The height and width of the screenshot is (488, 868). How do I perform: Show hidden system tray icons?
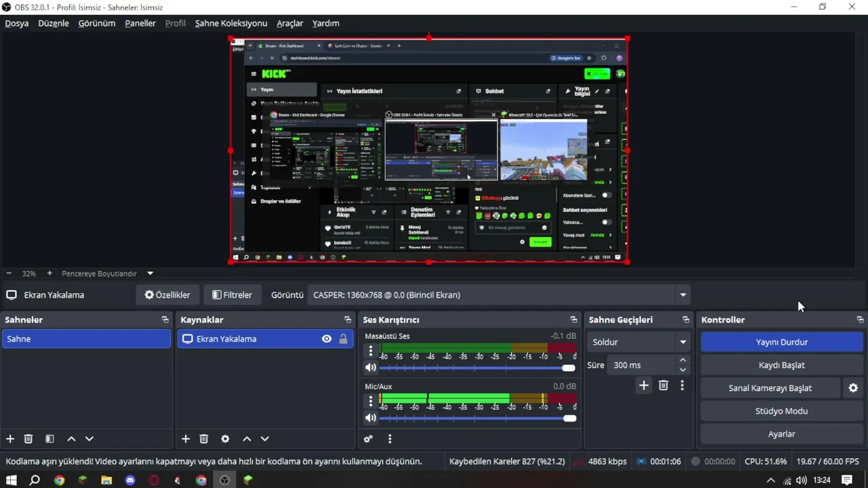[770, 481]
